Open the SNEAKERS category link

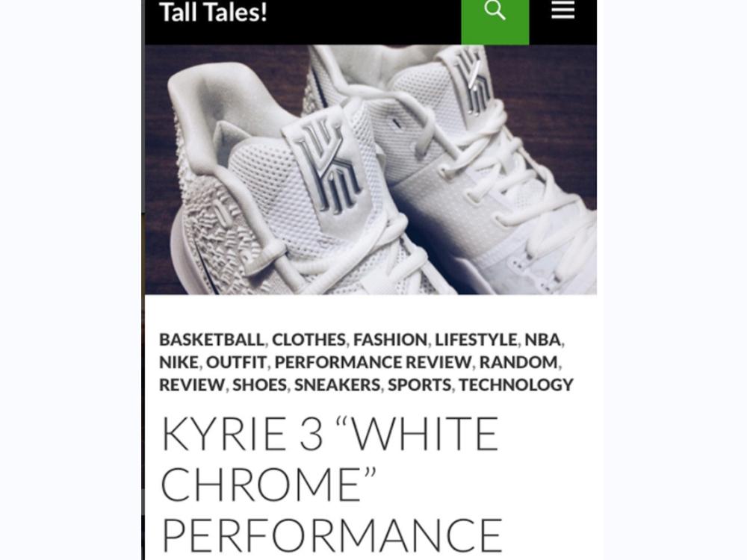pyautogui.click(x=338, y=385)
